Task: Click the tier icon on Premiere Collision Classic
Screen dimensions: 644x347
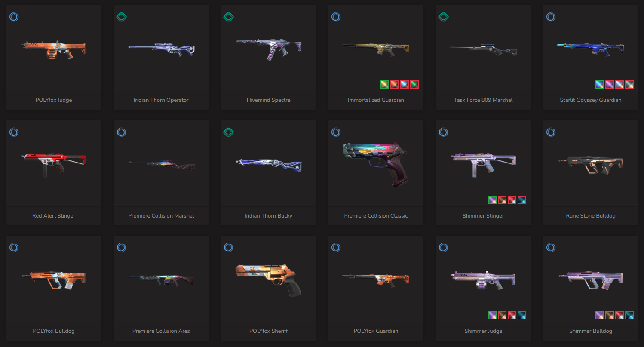Action: point(336,132)
